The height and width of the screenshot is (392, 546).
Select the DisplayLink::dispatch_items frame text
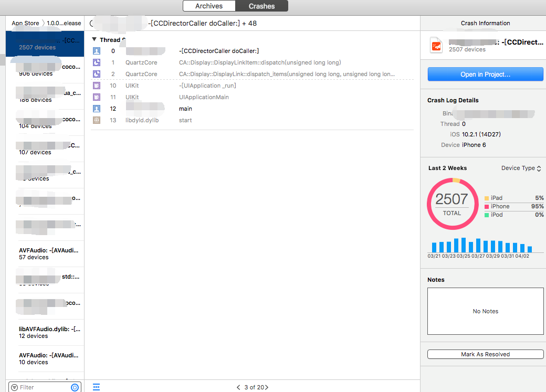(287, 74)
